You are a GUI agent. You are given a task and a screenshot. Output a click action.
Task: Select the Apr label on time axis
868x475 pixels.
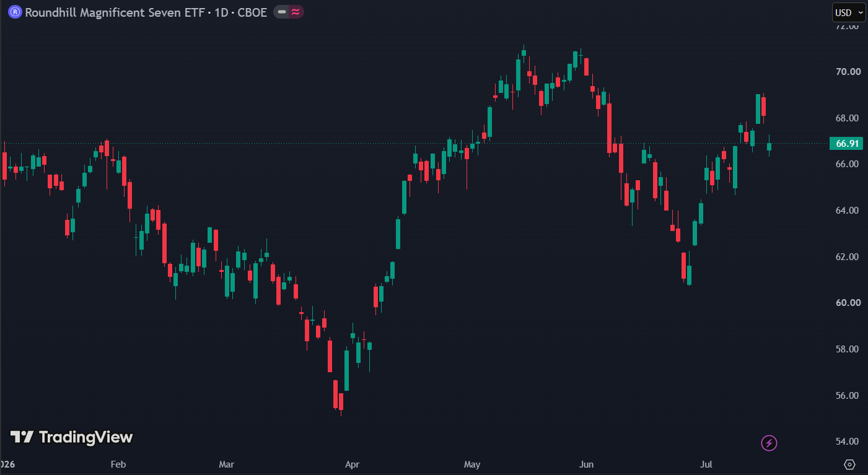(x=352, y=464)
